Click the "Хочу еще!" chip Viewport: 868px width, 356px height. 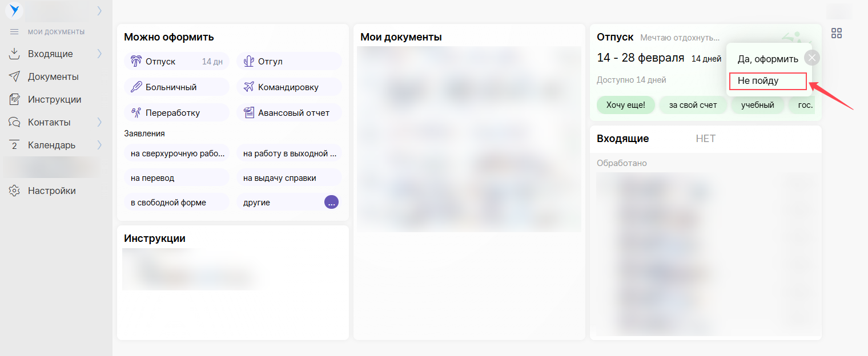pos(625,105)
